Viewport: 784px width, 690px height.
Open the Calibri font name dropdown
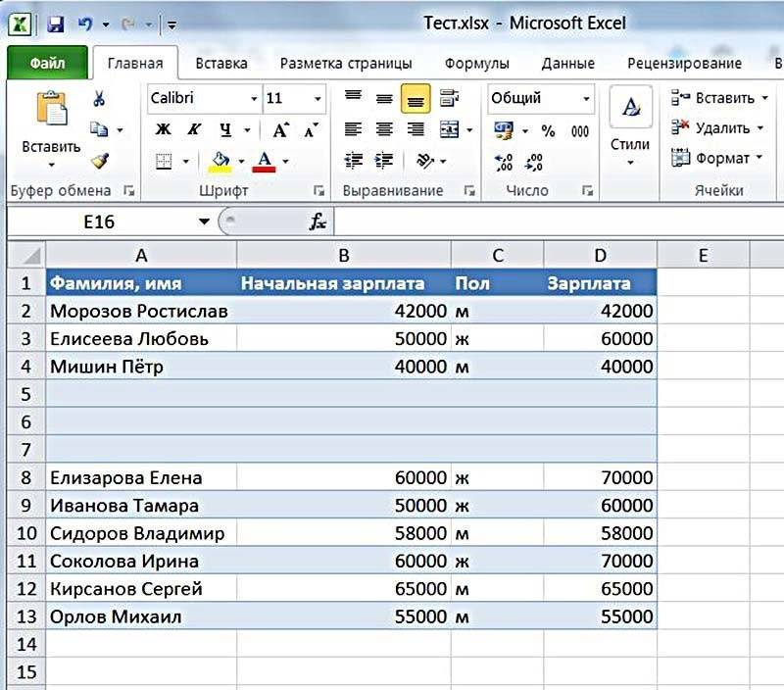[255, 99]
